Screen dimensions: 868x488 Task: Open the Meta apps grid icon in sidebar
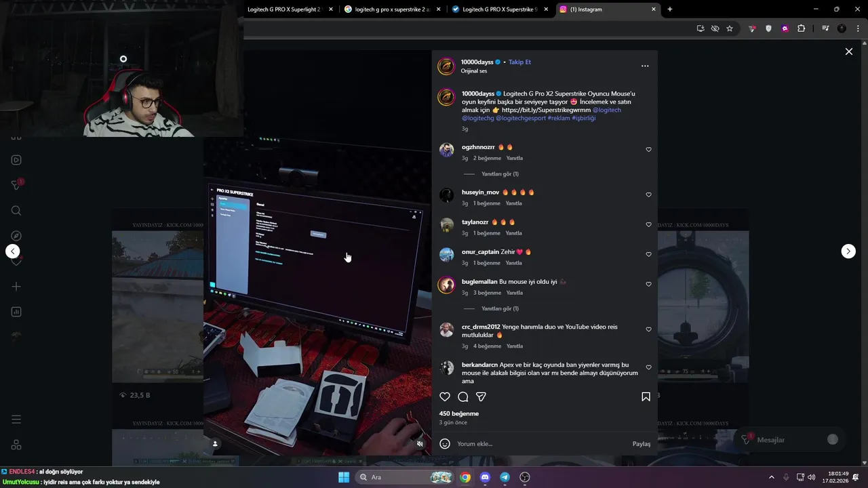pyautogui.click(x=16, y=445)
